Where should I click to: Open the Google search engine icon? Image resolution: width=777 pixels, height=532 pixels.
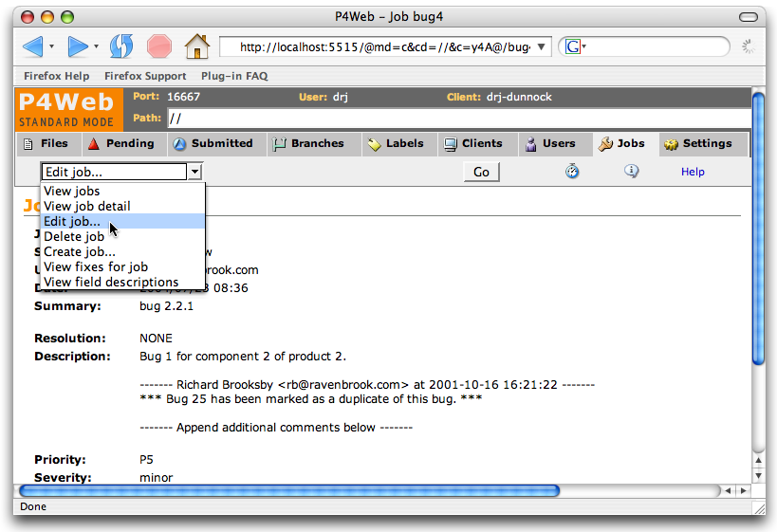(x=573, y=46)
